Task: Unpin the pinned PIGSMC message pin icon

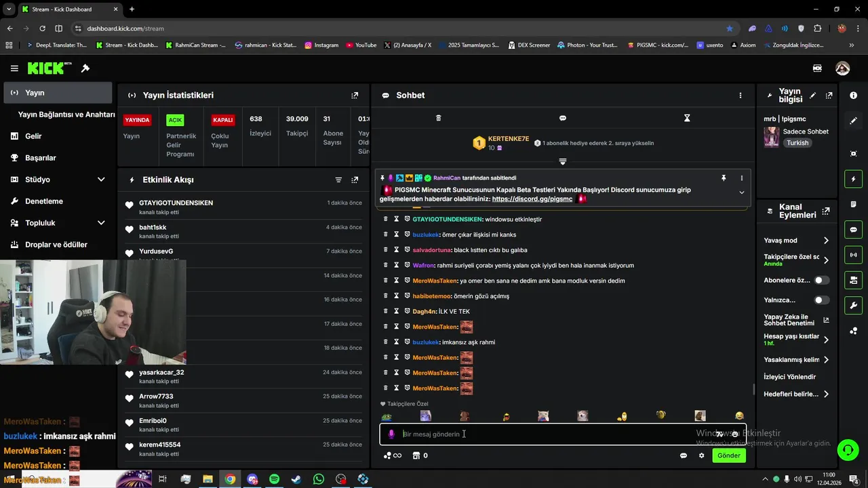Action: 724,178
